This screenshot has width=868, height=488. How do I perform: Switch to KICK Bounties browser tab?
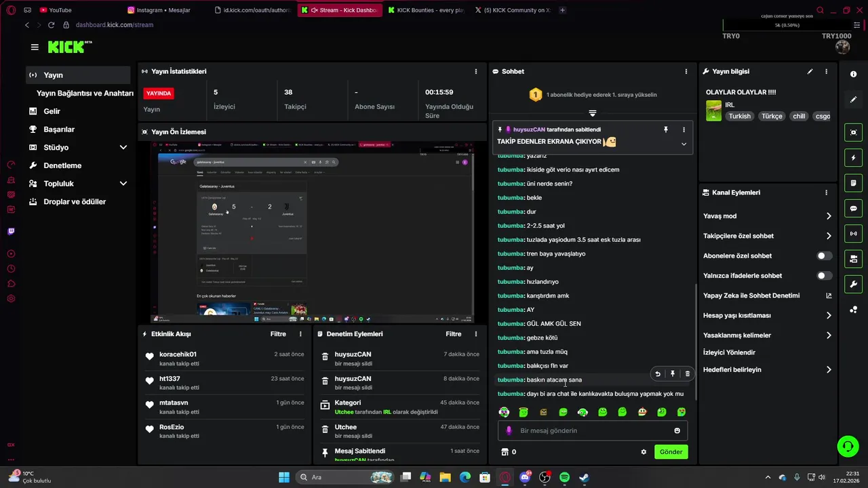pyautogui.click(x=426, y=10)
